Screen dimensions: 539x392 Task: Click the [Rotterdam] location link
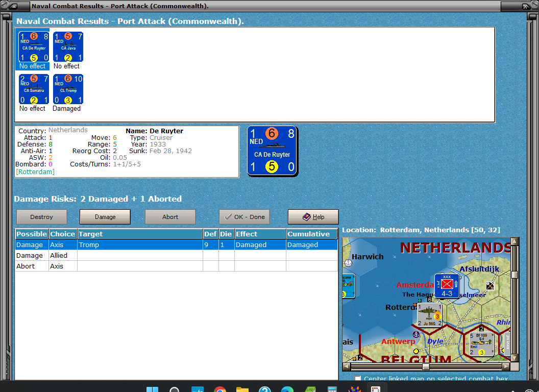click(35, 171)
